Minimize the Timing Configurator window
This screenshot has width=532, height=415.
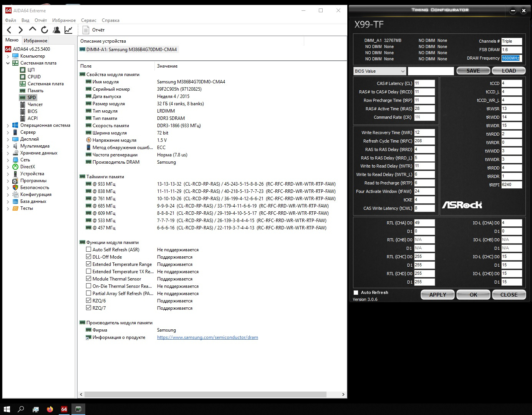(x=513, y=11)
